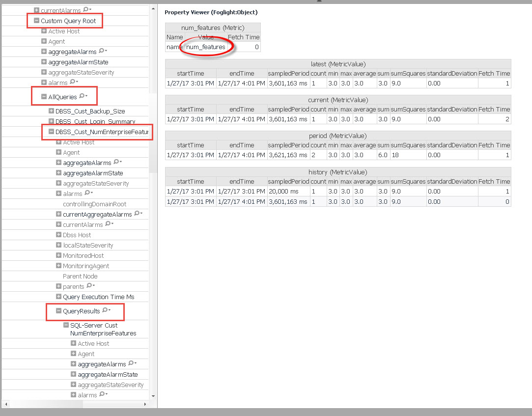This screenshot has height=416, width=532.
Task: Click the magnifier icon beside QueryResults
Action: coord(105,310)
